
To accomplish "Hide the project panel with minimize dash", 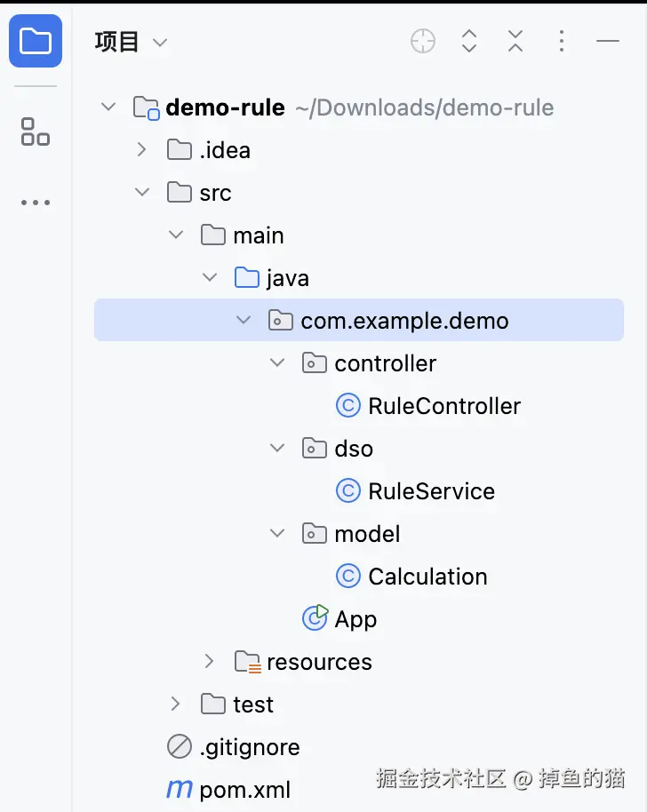I will coord(608,41).
